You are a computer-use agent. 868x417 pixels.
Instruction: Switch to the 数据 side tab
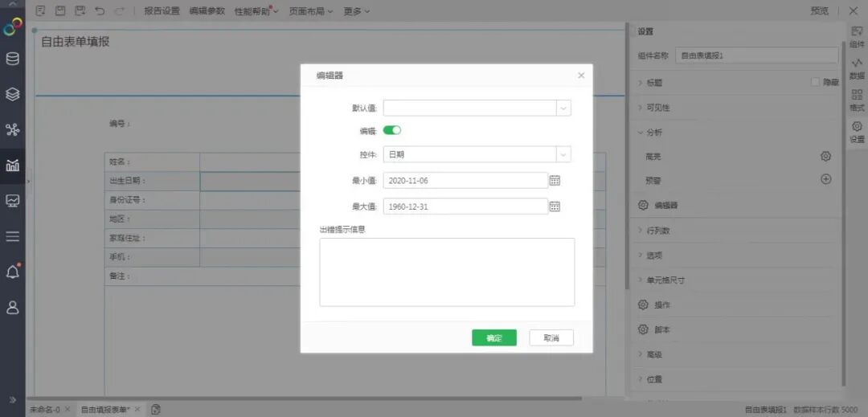(857, 68)
